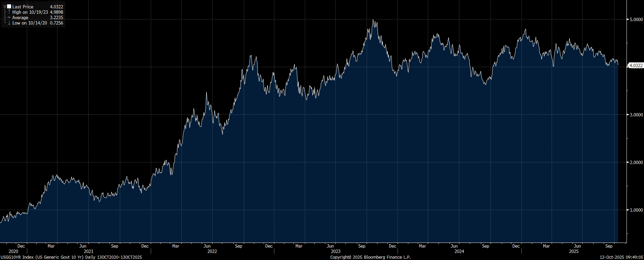Collapse the Last Price legend tree

point(5,6)
